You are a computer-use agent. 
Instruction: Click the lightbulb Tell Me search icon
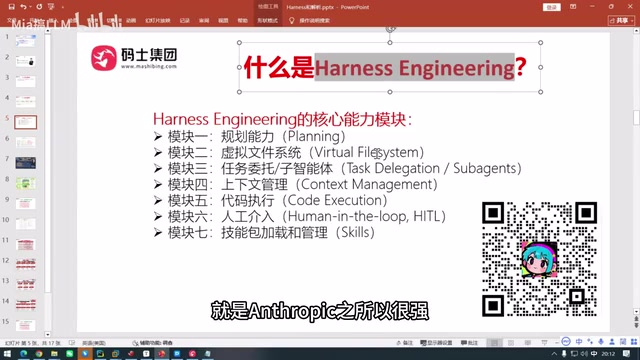[291, 20]
